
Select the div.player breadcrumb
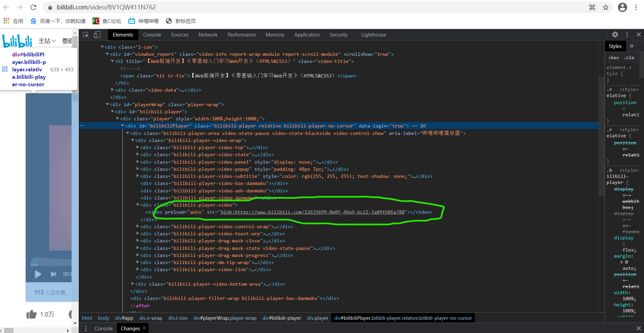pyautogui.click(x=317, y=318)
